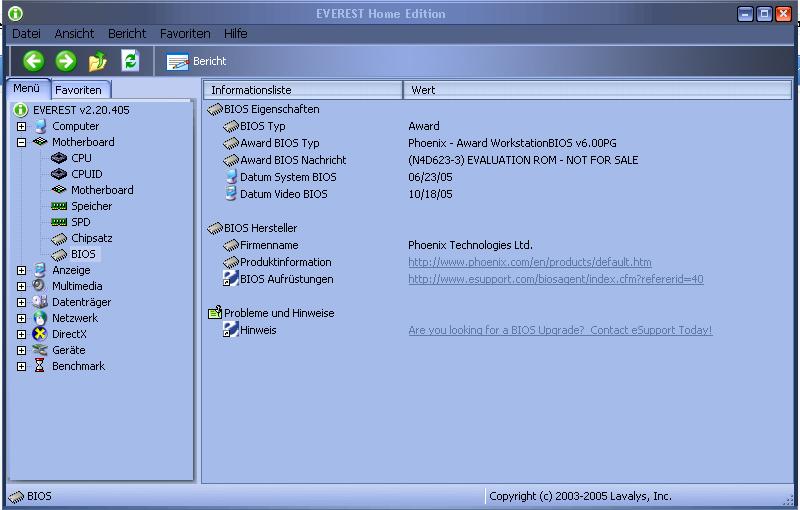Collapse the Motherboard tree node
800x510 pixels.
21,142
